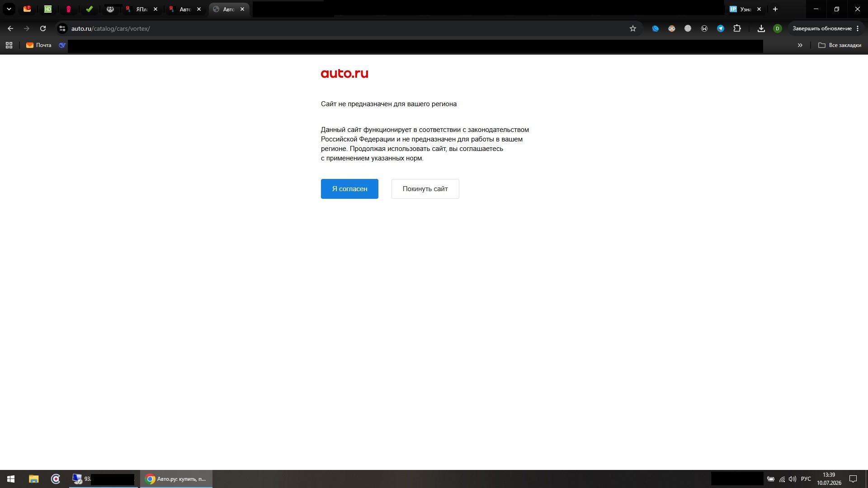Open the face-with-glasses extension icon
The height and width of the screenshot is (488, 868).
[672, 28]
